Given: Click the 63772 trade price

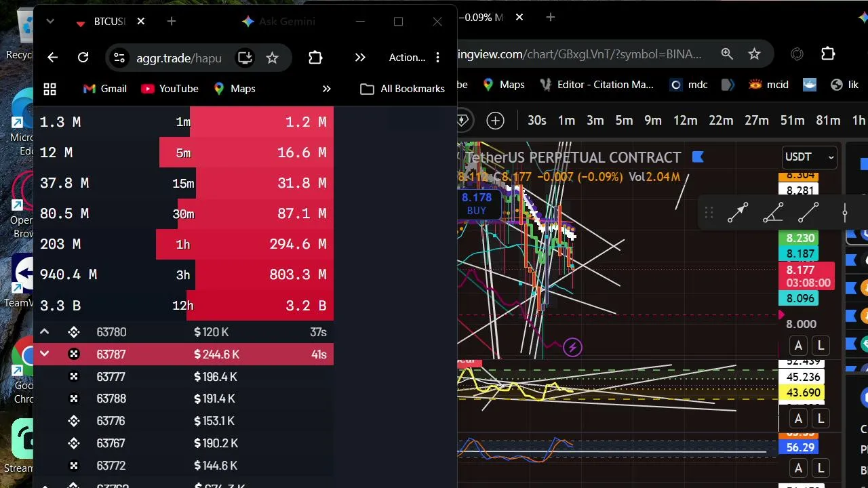Looking at the screenshot, I should pyautogui.click(x=111, y=466).
